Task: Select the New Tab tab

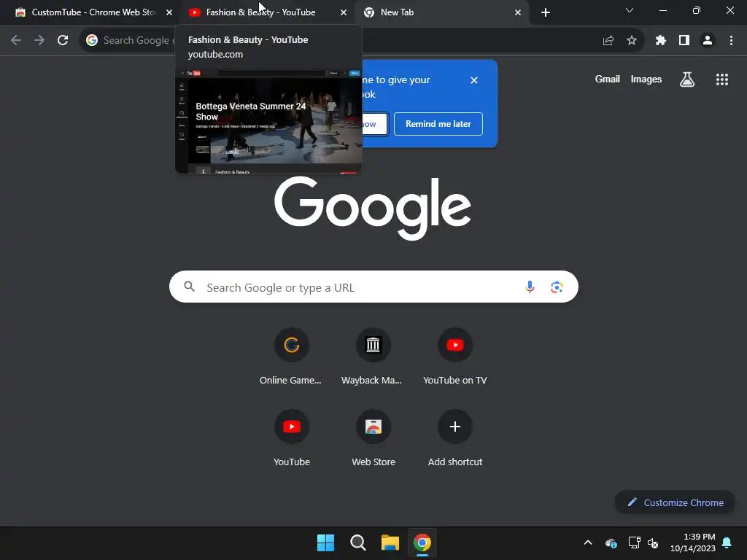Action: (442, 12)
